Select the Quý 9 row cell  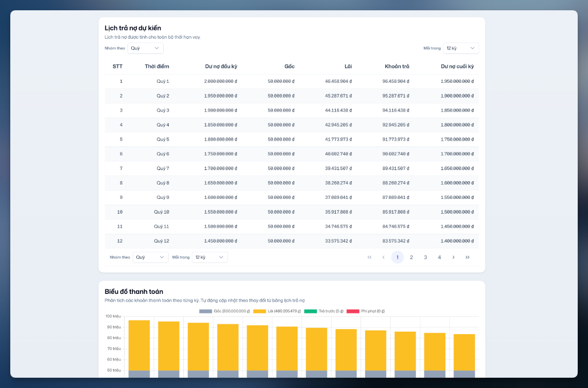163,197
